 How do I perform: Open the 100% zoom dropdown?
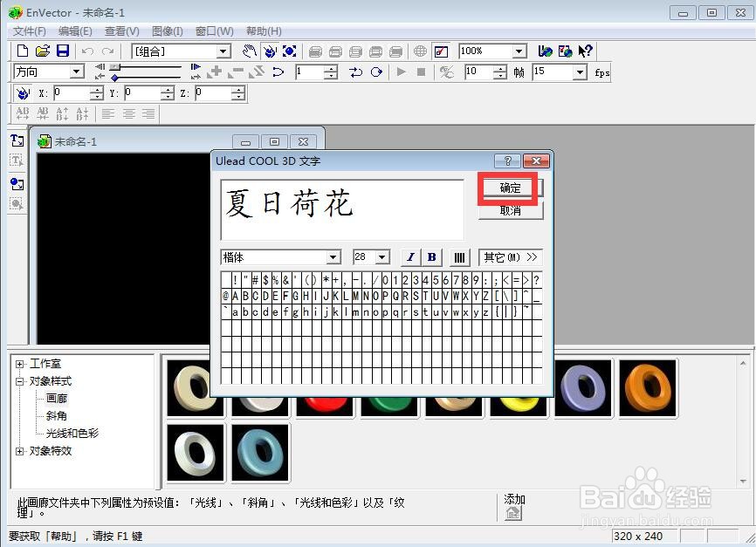pyautogui.click(x=519, y=51)
